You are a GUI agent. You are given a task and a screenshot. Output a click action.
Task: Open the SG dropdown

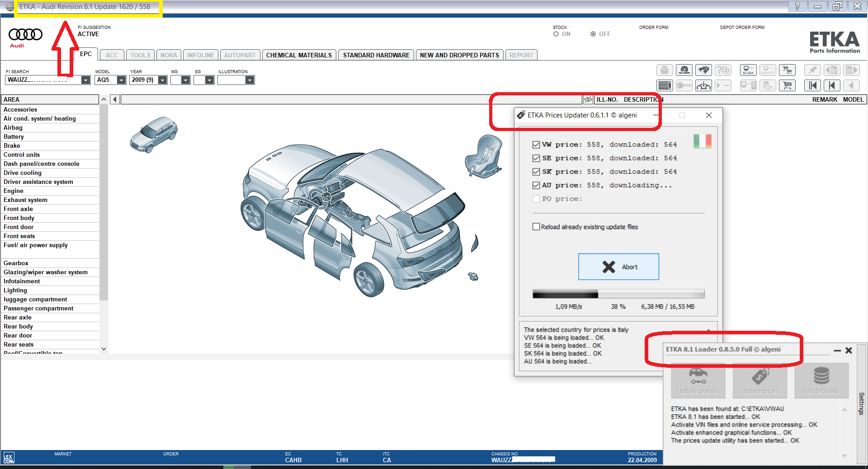coord(209,80)
